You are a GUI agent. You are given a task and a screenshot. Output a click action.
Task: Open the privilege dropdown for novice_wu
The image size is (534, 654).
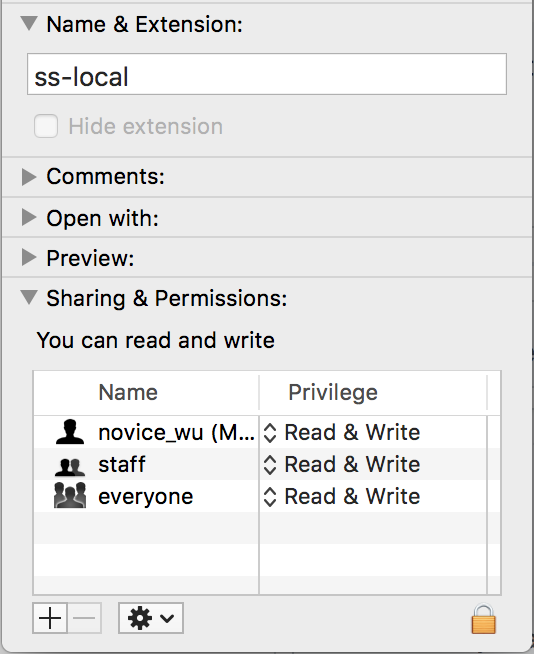pos(342,433)
